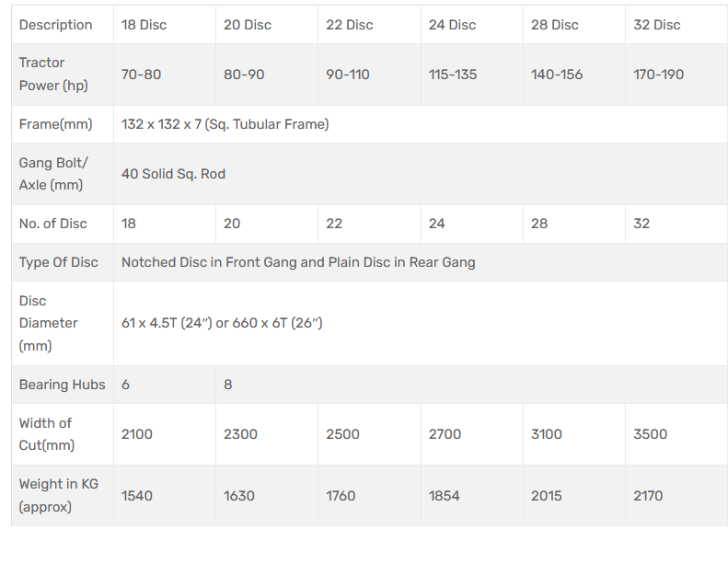This screenshot has width=728, height=587.
Task: Select the 18 Disc column header
Action: tap(144, 25)
